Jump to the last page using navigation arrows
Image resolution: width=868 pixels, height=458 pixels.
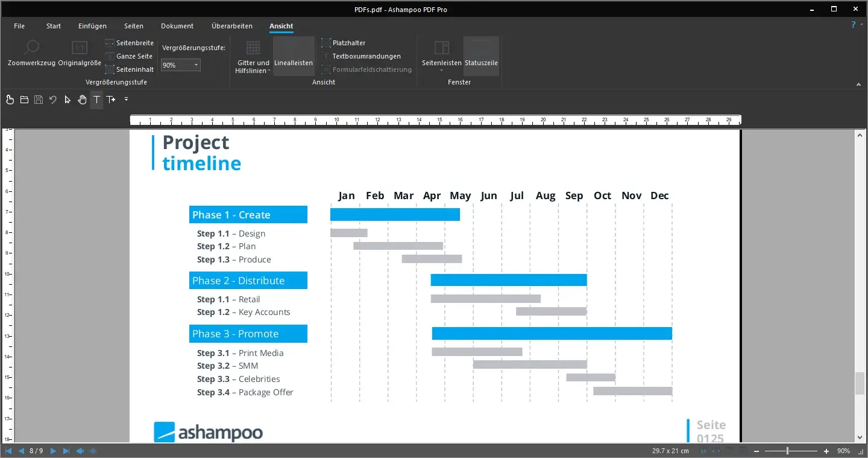pyautogui.click(x=66, y=451)
